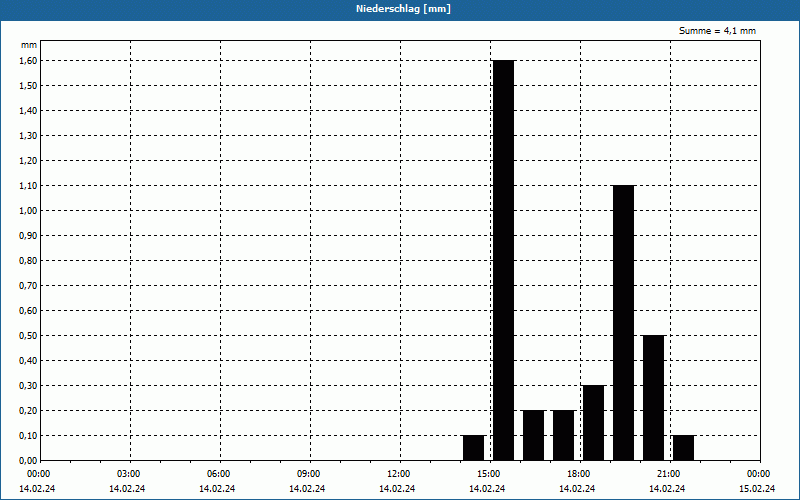Screen dimensions: 800x500
Task: Click the 21:00 time axis label
Action: coord(668,474)
